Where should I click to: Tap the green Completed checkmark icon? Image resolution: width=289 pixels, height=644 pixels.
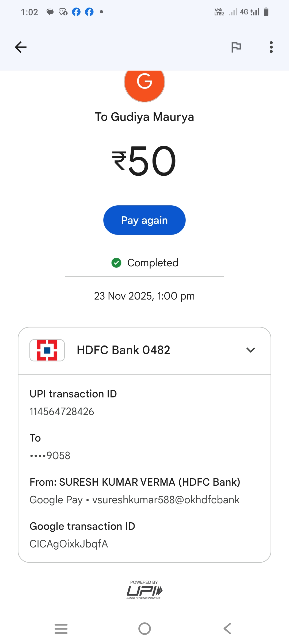(x=116, y=263)
